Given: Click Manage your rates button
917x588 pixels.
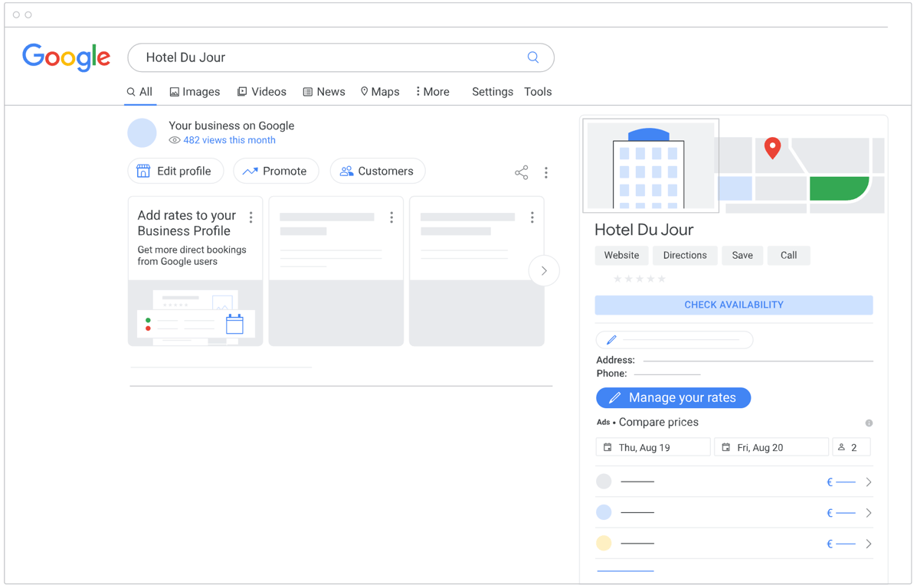Looking at the screenshot, I should 673,398.
